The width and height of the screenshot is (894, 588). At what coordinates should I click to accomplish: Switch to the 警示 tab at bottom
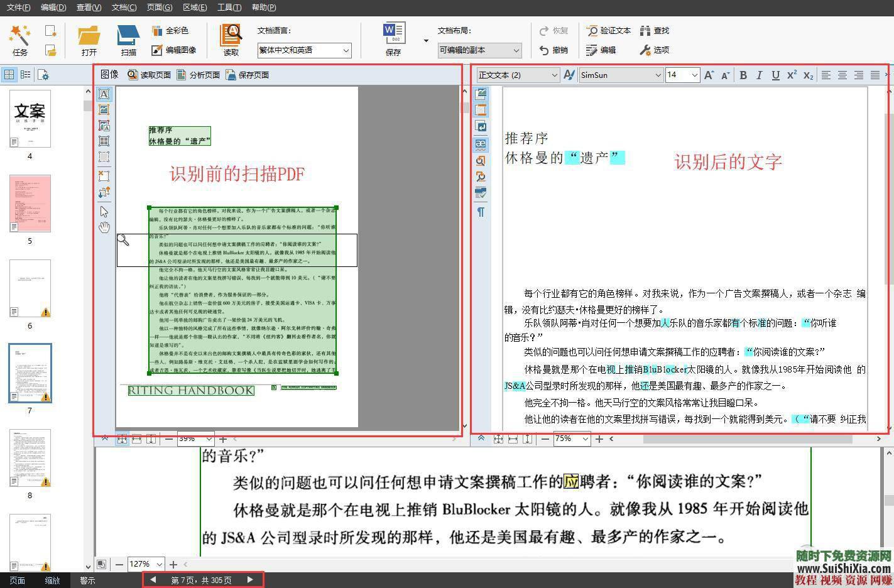(x=87, y=580)
